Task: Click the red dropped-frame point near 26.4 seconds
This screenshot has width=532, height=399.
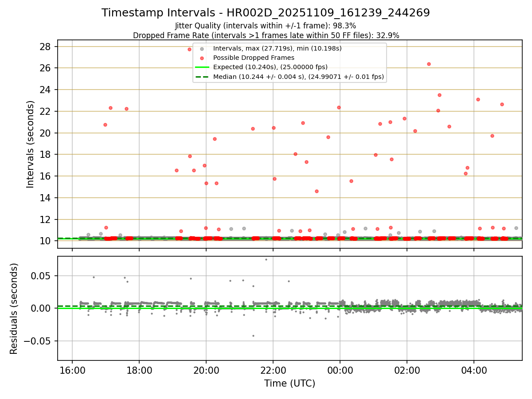Action: [429, 64]
